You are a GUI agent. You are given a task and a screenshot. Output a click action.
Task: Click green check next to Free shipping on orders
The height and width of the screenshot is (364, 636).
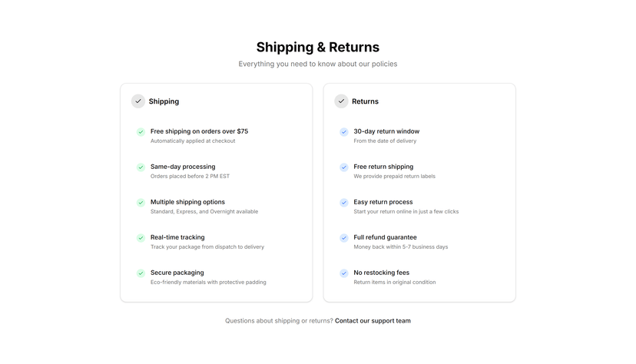coord(141,132)
